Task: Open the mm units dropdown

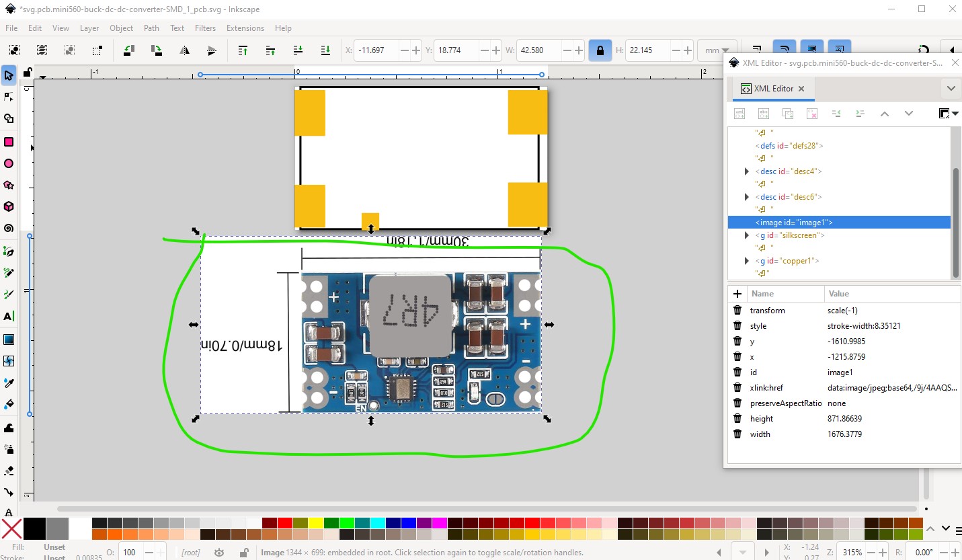Action: coord(717,50)
